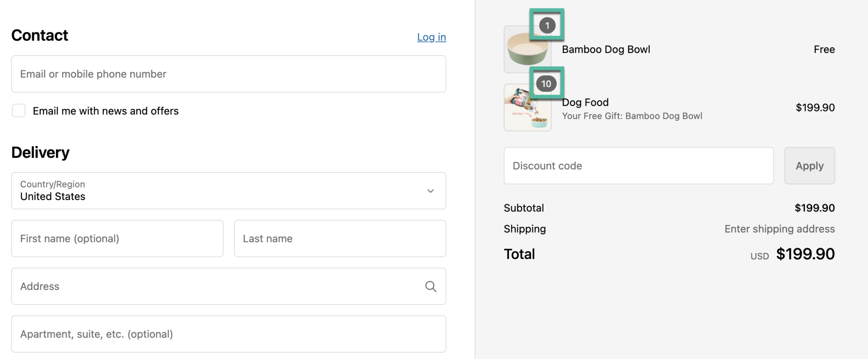Click the Total amount $199.90
Viewport: 868px width, 359px height.
(x=805, y=254)
